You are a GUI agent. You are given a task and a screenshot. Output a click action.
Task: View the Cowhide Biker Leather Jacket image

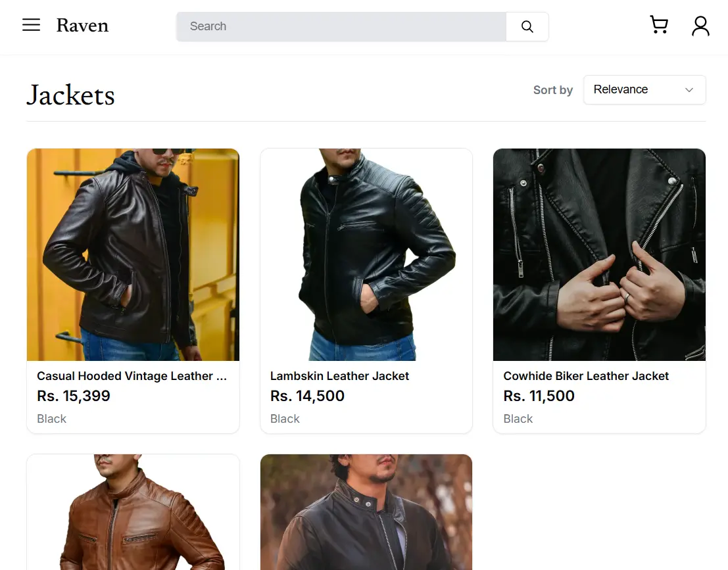click(599, 254)
